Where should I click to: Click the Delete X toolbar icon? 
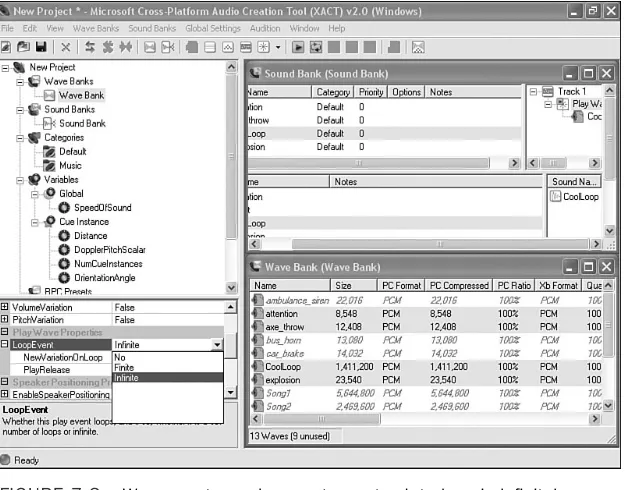tap(65, 47)
